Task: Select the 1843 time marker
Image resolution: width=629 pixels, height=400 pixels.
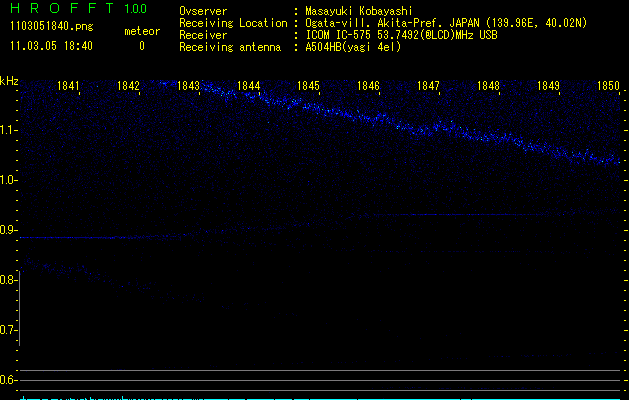Action: point(188,86)
